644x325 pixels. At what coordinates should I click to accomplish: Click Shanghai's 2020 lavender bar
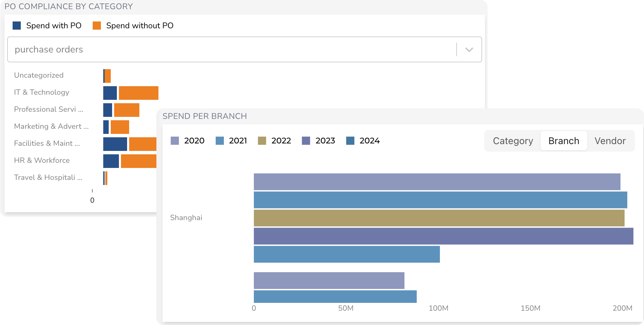437,182
